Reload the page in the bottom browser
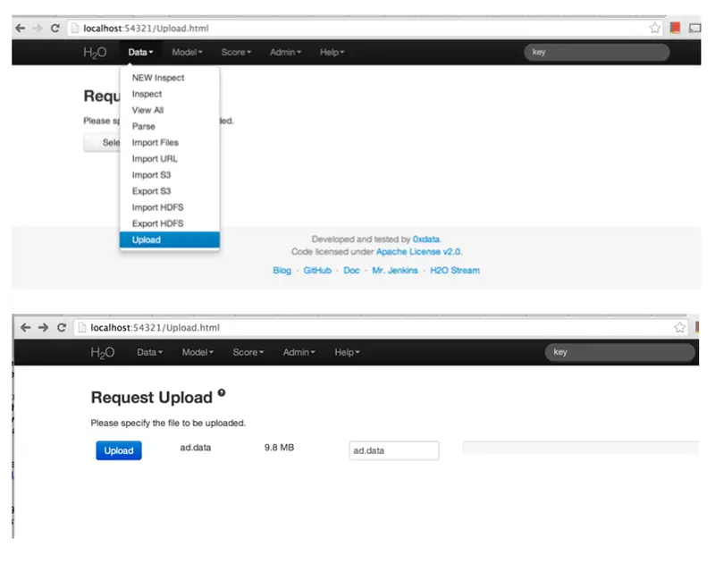 tap(62, 327)
